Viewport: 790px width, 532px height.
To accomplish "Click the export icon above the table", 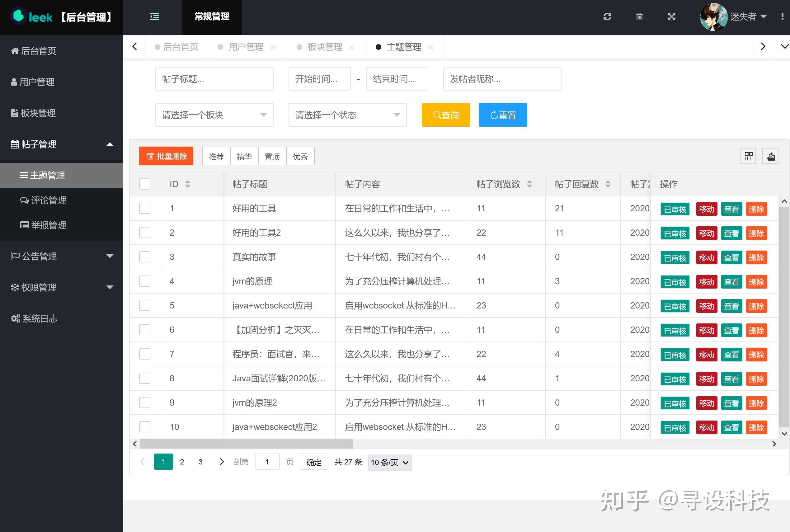I will tap(770, 156).
